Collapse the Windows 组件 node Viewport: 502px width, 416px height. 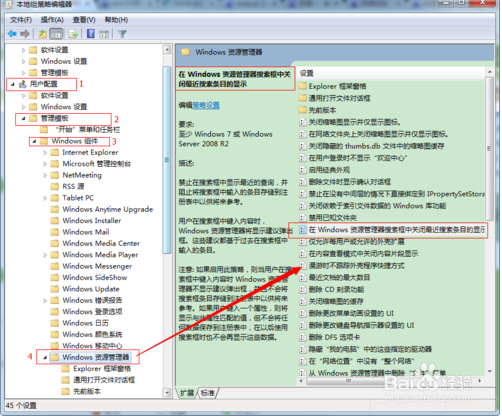pos(34,142)
